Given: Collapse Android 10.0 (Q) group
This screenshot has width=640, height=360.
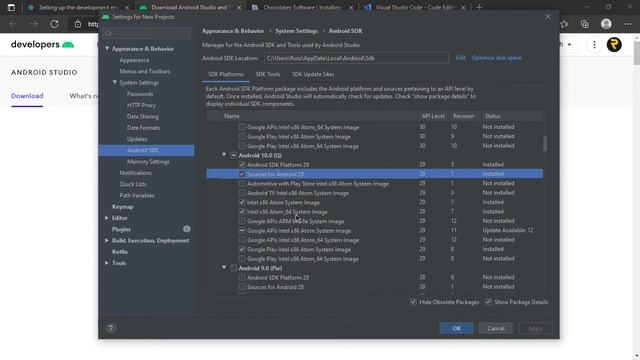Looking at the screenshot, I should 224,155.
